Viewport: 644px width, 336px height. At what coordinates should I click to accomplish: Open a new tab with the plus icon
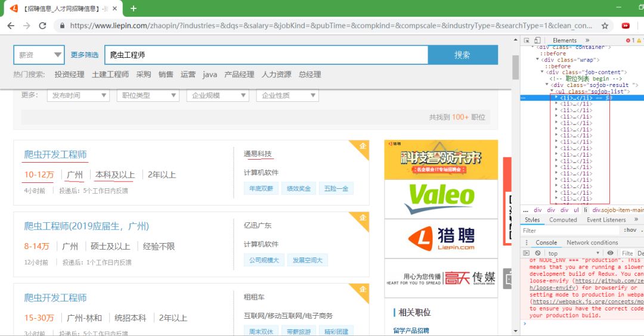pyautogui.click(x=134, y=8)
